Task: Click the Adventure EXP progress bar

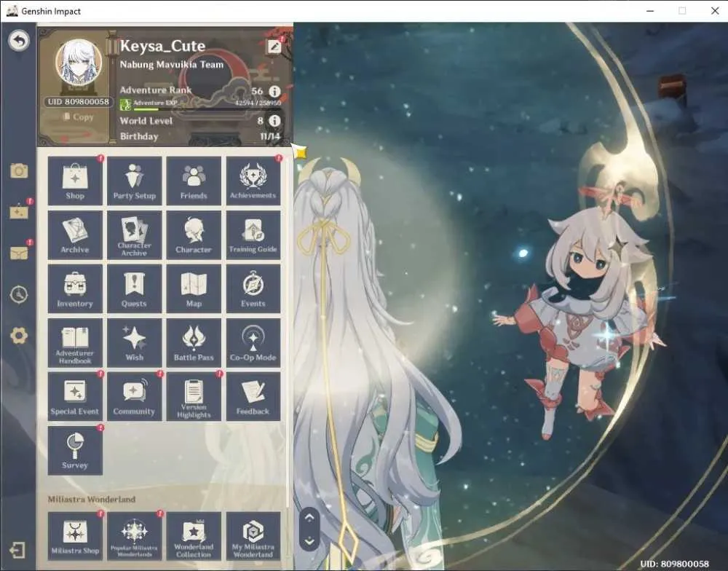Action: tap(207, 109)
